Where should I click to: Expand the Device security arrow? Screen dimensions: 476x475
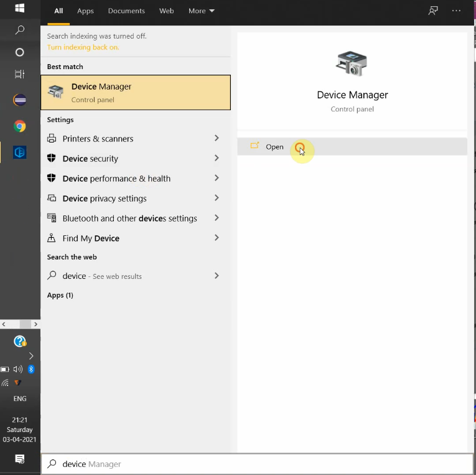pyautogui.click(x=217, y=158)
